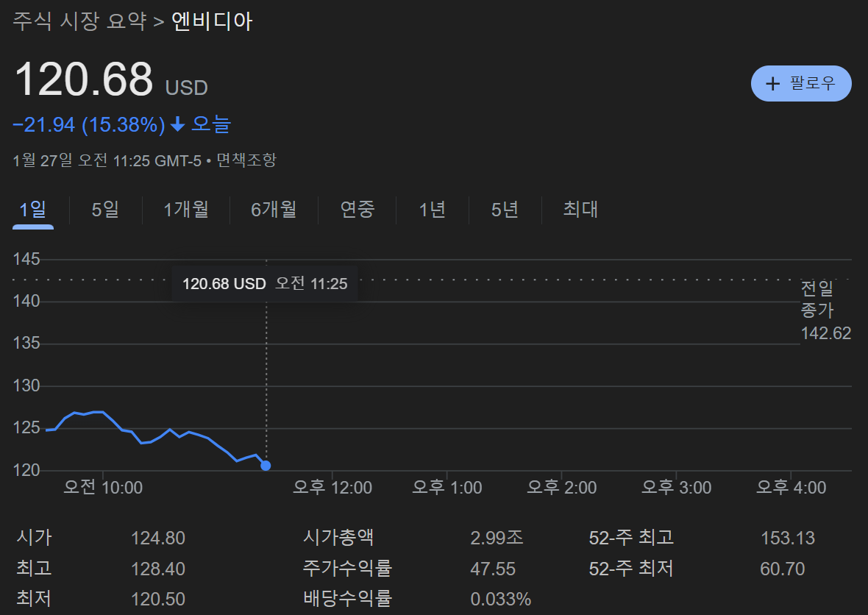Click the 오전 10:00 time axis label
This screenshot has width=868, height=615.
103,488
